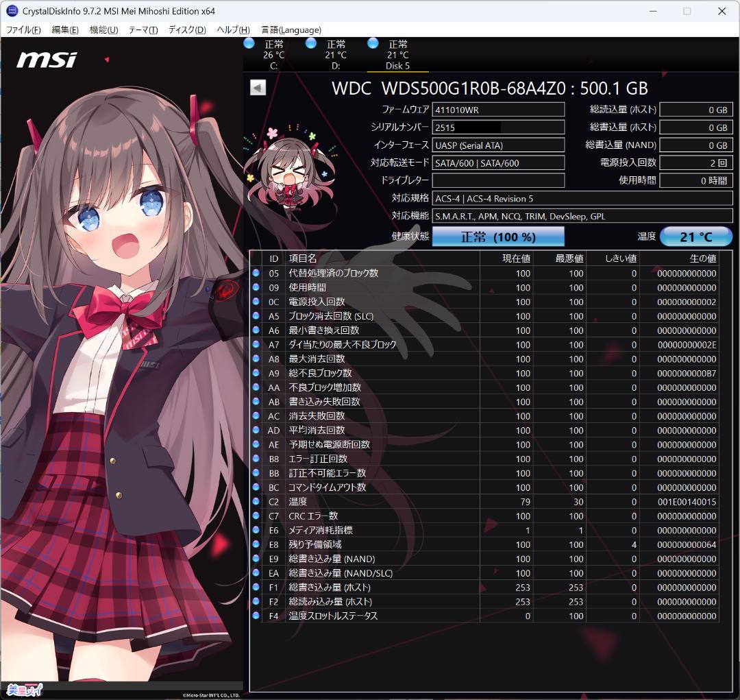Screen dimensions: 740x700
Task: Click the previous disk arrow button
Action: pos(258,88)
